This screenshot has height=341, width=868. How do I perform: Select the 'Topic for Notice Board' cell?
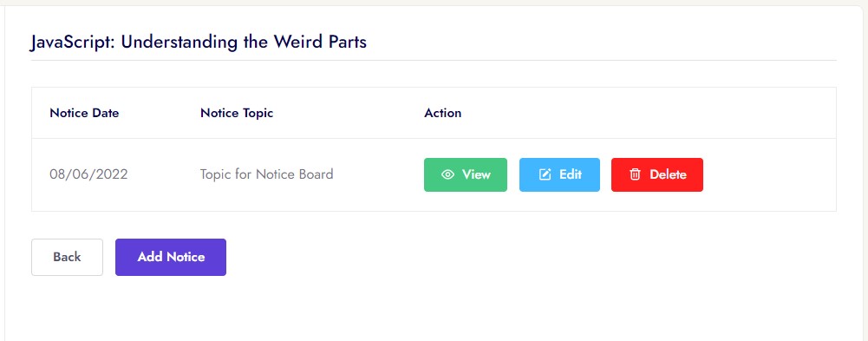point(266,175)
